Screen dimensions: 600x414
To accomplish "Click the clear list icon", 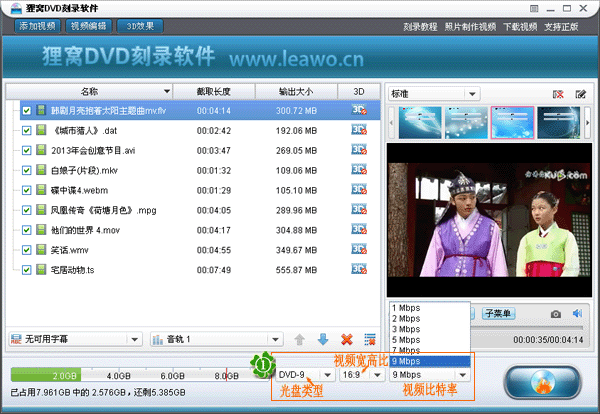I will point(370,339).
